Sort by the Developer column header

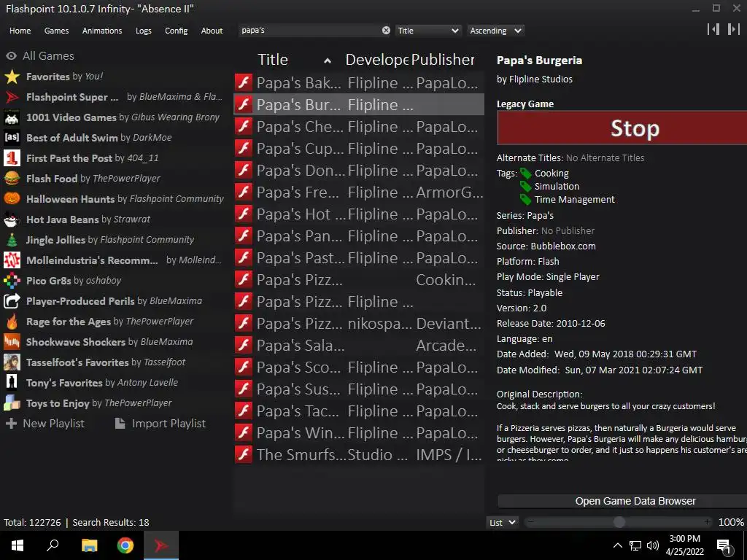[x=376, y=60]
